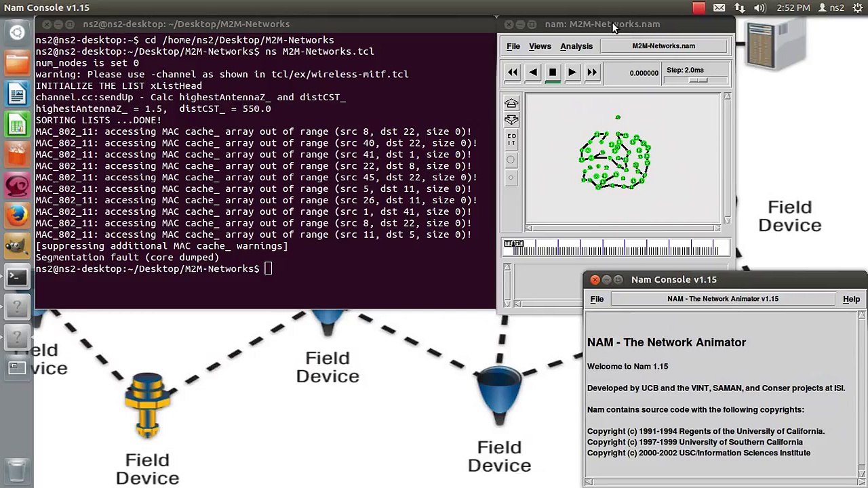Open the Analysis menu
Viewport: 868px width, 488px height.
click(576, 46)
